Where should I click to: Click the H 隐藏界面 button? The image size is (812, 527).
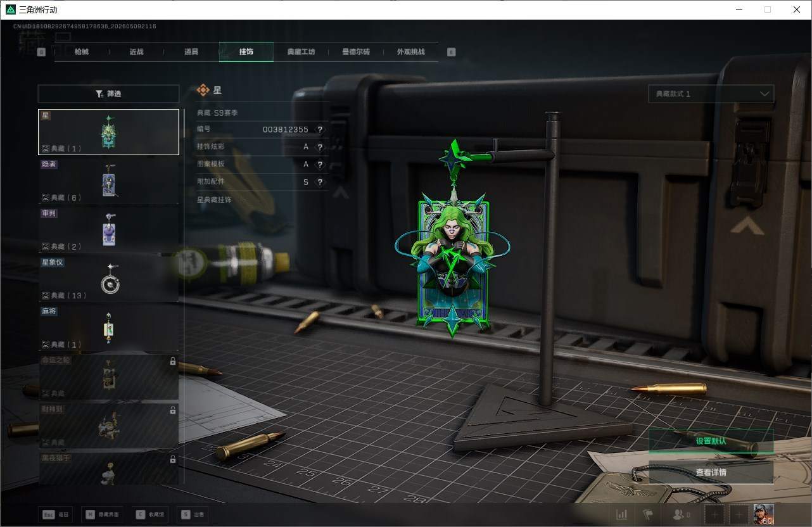[102, 515]
